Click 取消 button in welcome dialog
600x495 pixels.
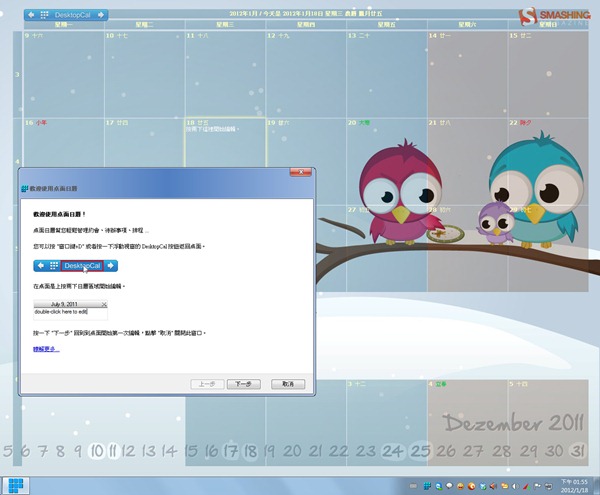(x=288, y=384)
